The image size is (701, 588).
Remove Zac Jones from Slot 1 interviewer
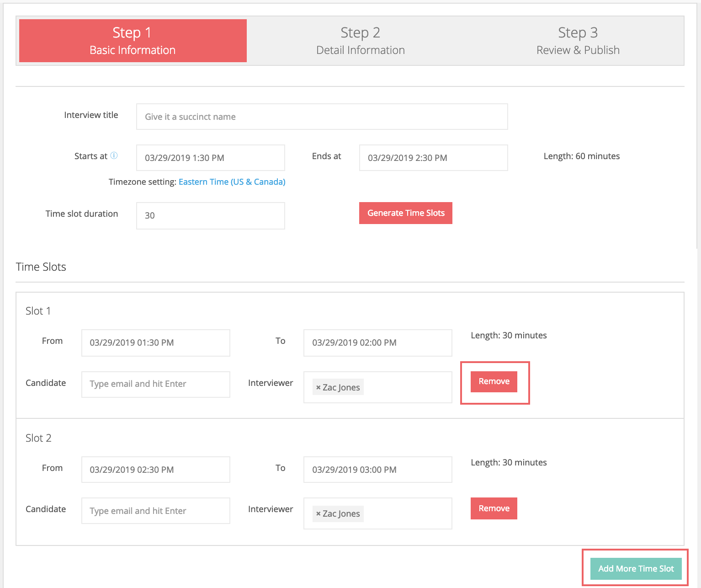pyautogui.click(x=319, y=387)
